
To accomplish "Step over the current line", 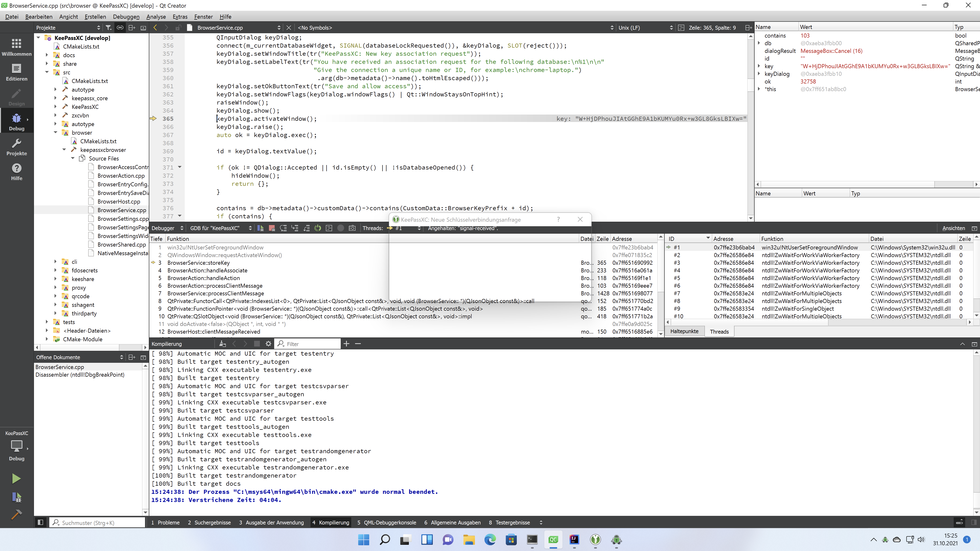I will click(x=284, y=228).
